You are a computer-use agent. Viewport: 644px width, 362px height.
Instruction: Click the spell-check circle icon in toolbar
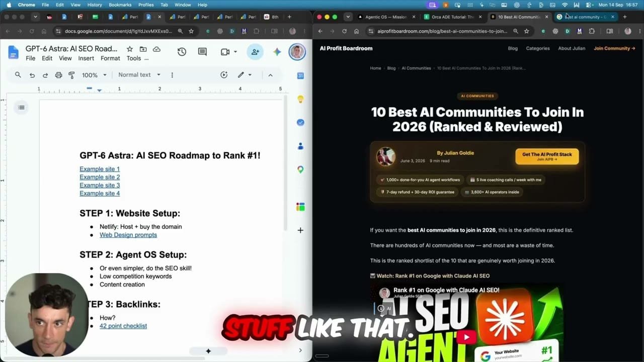[x=224, y=75]
